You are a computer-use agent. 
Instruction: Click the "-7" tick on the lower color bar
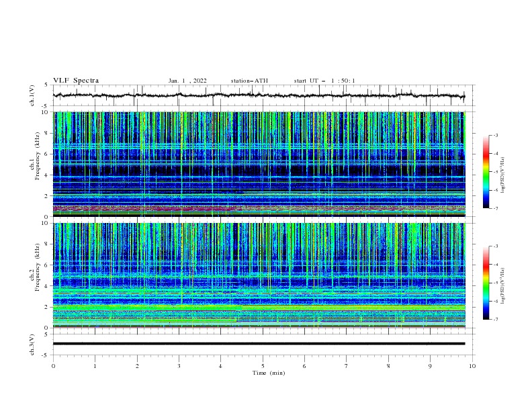click(495, 319)
